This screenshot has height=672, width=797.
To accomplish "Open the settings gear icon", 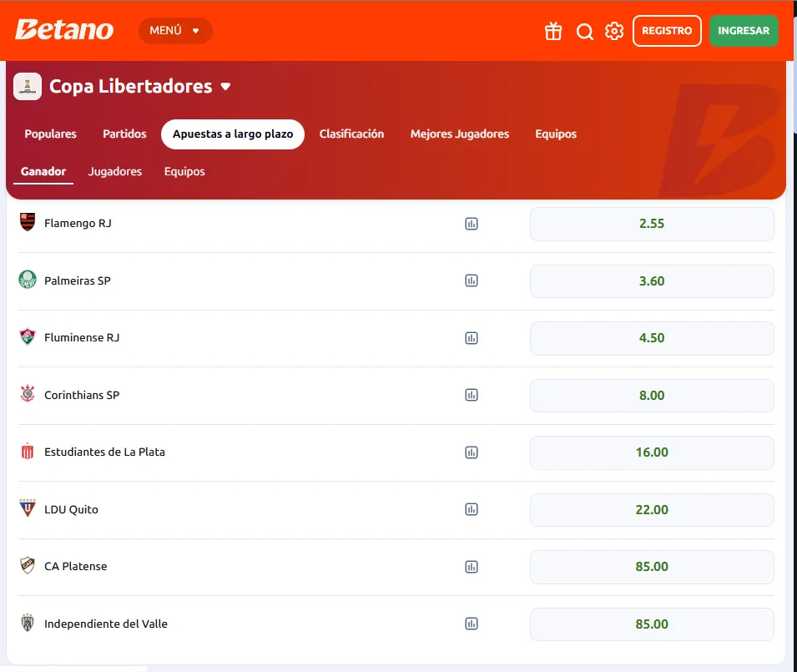I will pos(614,31).
